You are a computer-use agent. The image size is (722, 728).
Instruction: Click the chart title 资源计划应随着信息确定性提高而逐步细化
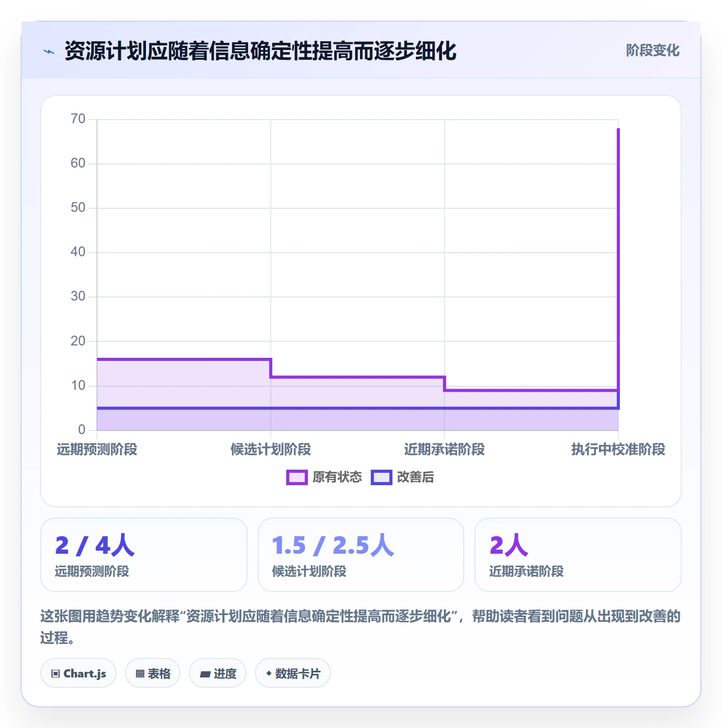coord(260,51)
